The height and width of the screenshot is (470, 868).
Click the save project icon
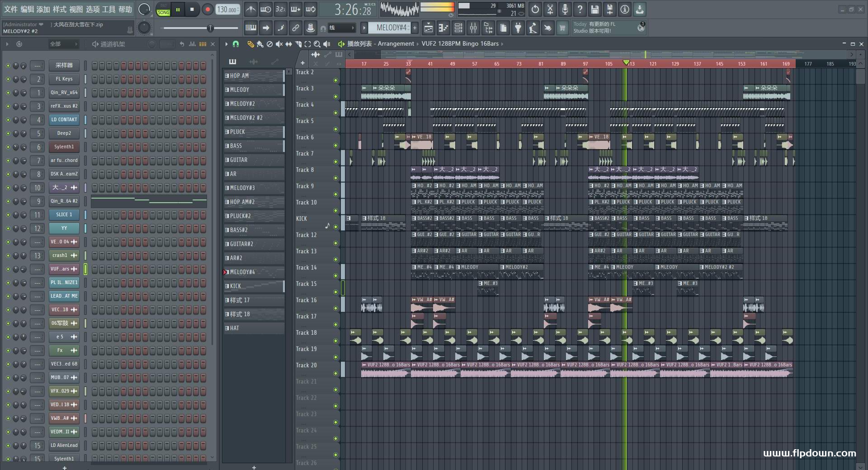click(x=595, y=9)
